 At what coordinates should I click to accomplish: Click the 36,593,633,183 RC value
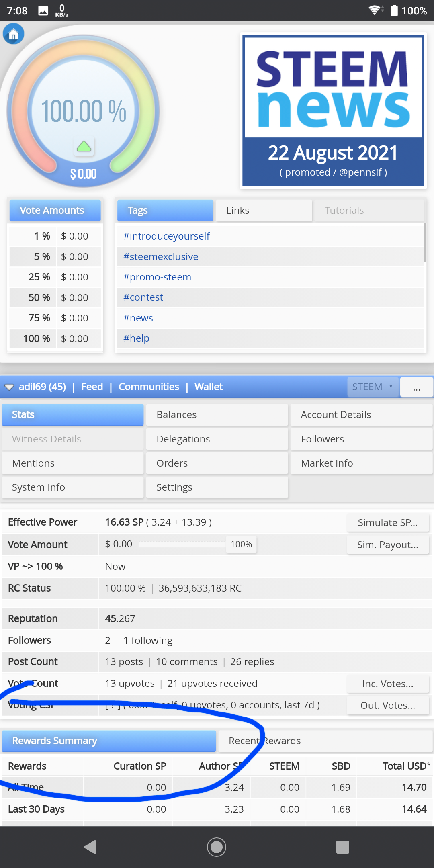click(200, 588)
